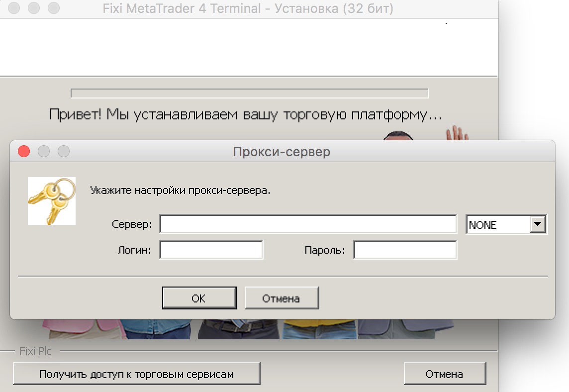Click Отмена in the proxy dialog

pos(282,298)
